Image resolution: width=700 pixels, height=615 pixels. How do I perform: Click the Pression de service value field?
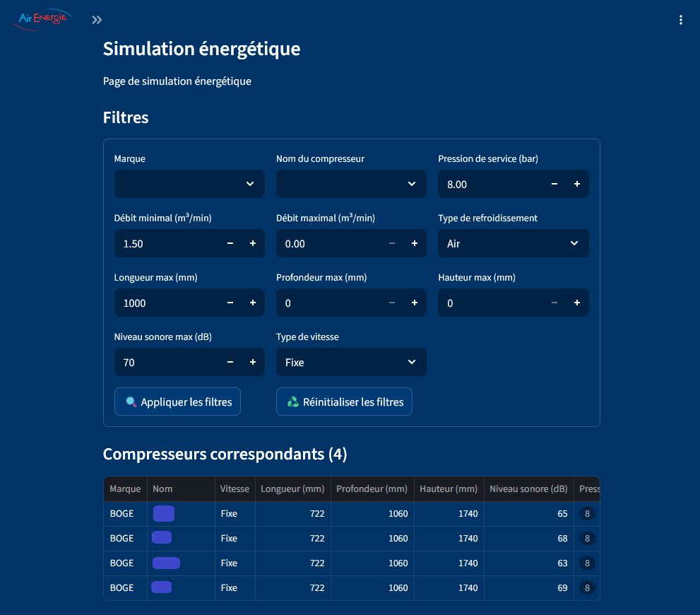pos(490,184)
